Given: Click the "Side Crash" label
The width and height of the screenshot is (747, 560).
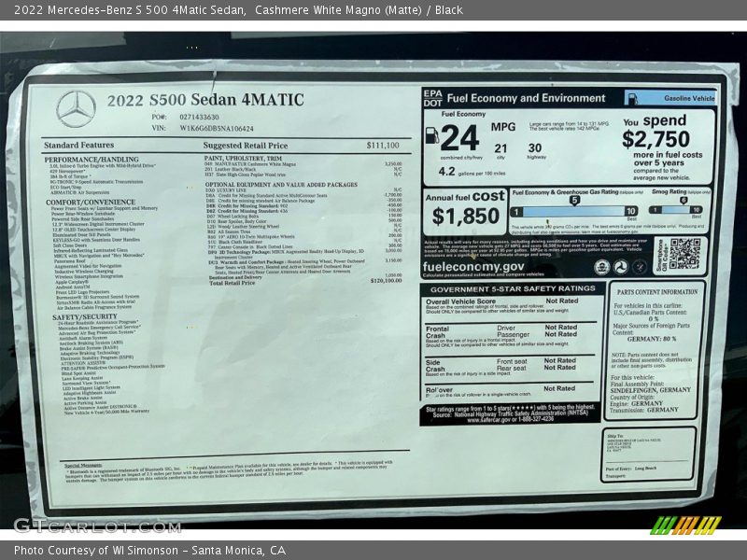Looking at the screenshot, I should (x=435, y=366).
